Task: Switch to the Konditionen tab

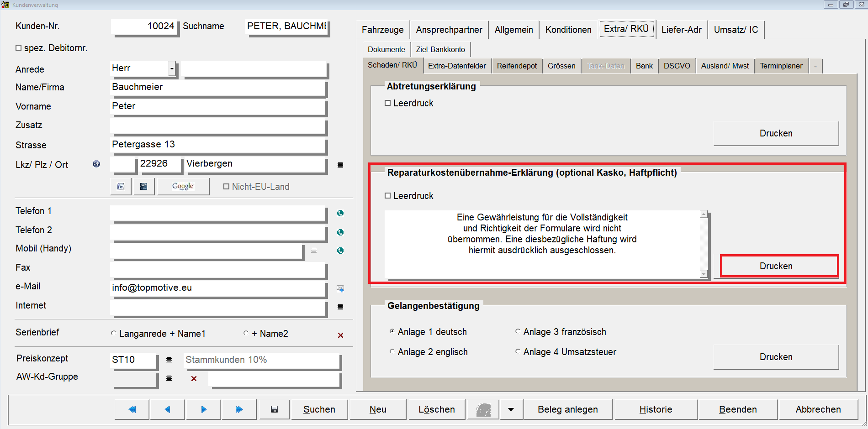Action: 568,30
